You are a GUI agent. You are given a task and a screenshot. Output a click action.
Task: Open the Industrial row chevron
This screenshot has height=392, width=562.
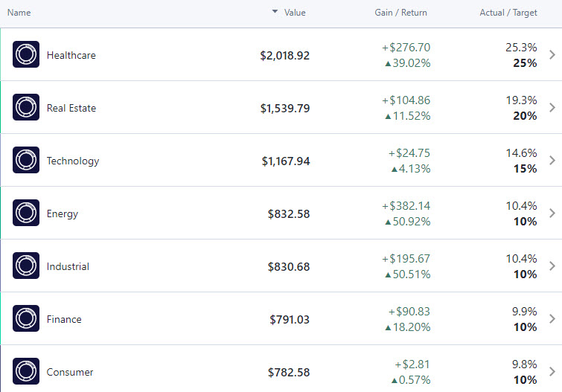[552, 266]
